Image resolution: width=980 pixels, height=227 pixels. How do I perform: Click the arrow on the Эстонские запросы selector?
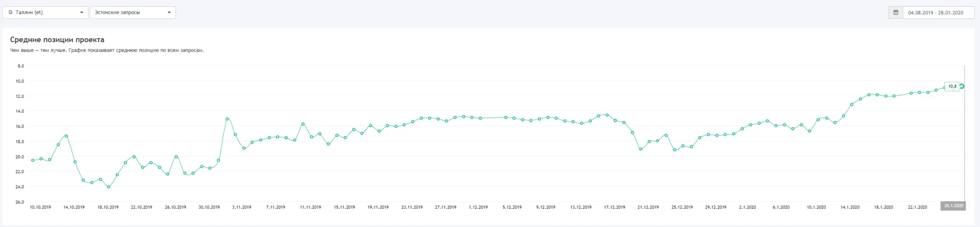pyautogui.click(x=169, y=12)
